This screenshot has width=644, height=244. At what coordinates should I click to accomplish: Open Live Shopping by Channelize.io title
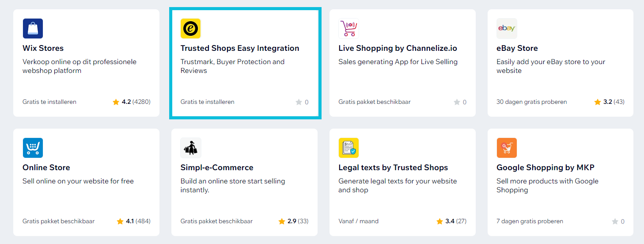click(398, 48)
